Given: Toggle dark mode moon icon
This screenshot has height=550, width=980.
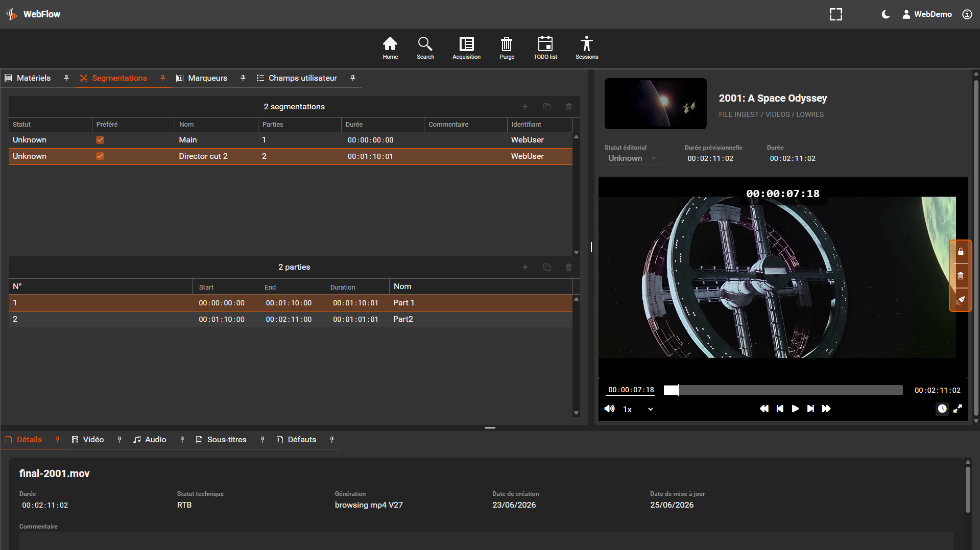Looking at the screenshot, I should tap(886, 14).
